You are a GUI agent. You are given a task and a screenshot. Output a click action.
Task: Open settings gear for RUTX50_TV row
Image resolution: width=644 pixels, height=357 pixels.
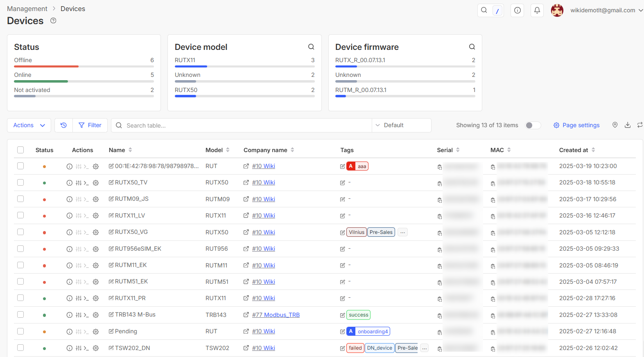[96, 183]
